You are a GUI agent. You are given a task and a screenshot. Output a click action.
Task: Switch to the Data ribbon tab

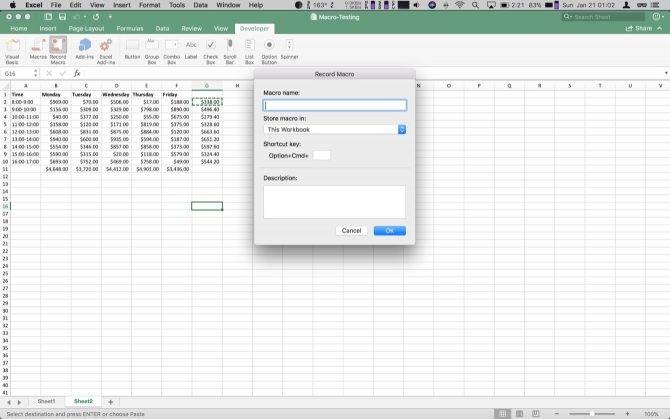point(162,28)
